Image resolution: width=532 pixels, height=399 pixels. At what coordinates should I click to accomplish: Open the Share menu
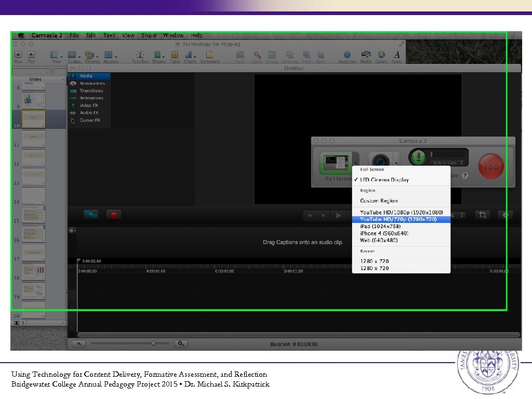point(149,35)
